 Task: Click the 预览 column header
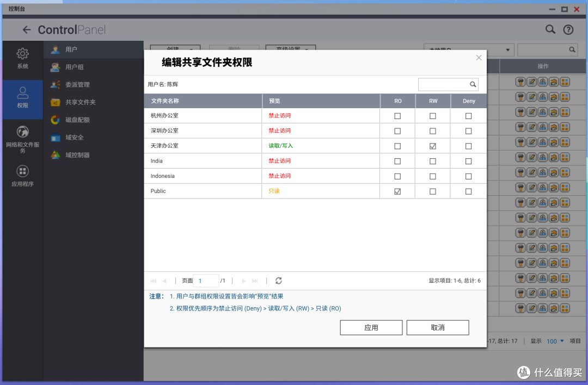[321, 101]
